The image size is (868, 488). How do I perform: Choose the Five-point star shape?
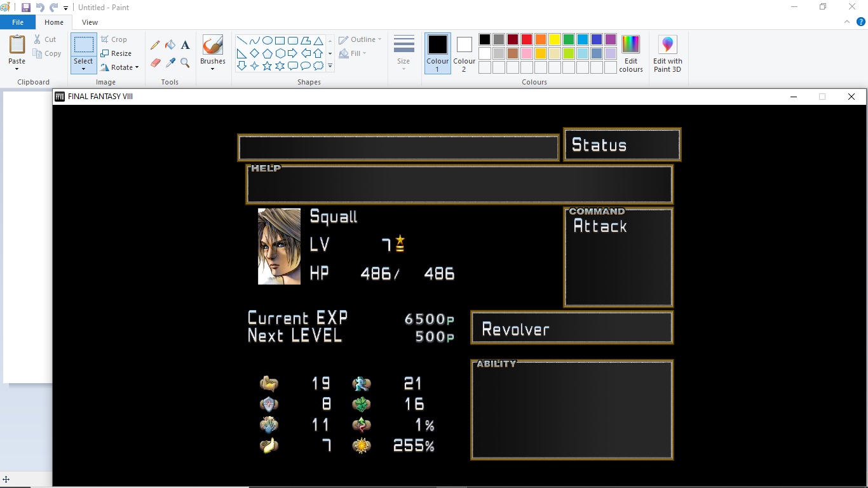[x=268, y=66]
